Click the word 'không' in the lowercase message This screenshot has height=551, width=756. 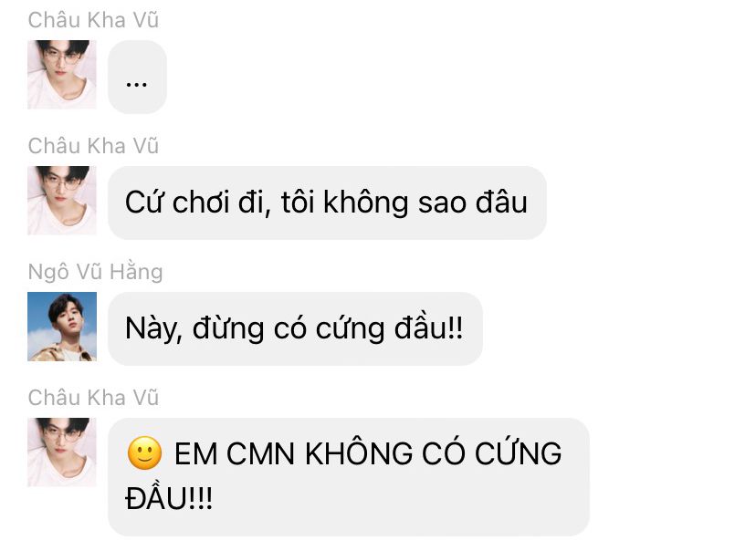pyautogui.click(x=366, y=203)
